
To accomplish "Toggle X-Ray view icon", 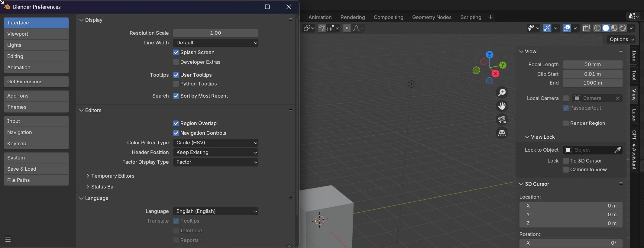I will (586, 28).
